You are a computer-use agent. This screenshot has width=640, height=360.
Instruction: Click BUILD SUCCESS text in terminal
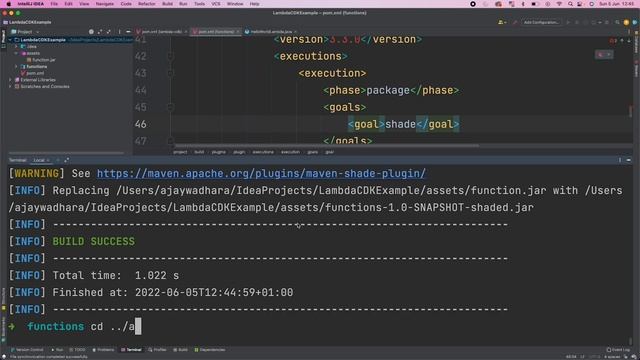(93, 242)
